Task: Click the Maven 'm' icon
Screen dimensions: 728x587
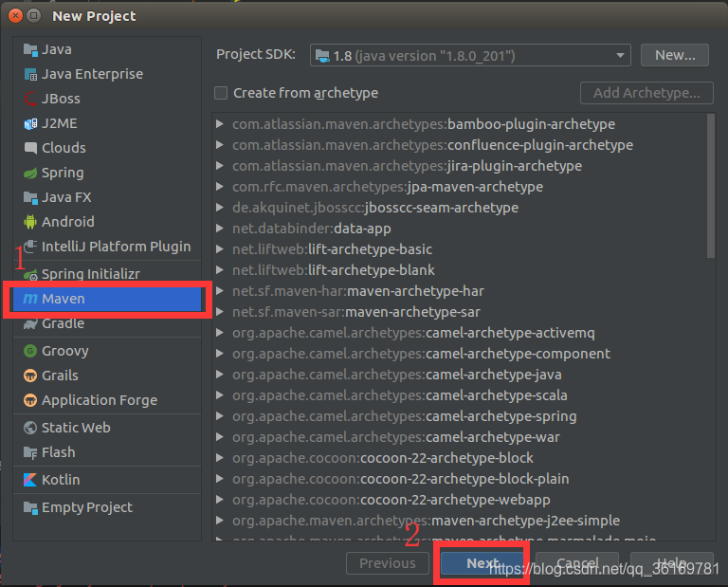Action: [30, 299]
